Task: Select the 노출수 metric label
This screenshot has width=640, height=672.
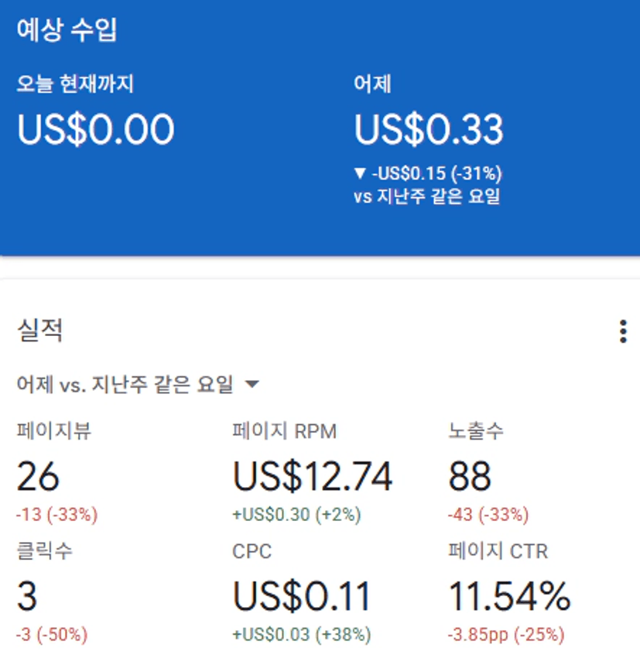Action: (x=476, y=431)
